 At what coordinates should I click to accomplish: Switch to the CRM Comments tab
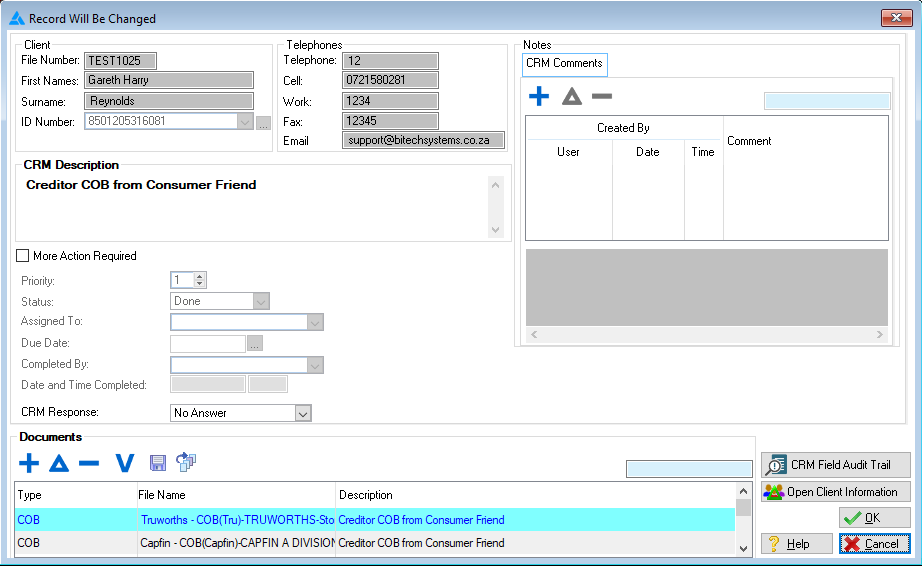coord(564,63)
